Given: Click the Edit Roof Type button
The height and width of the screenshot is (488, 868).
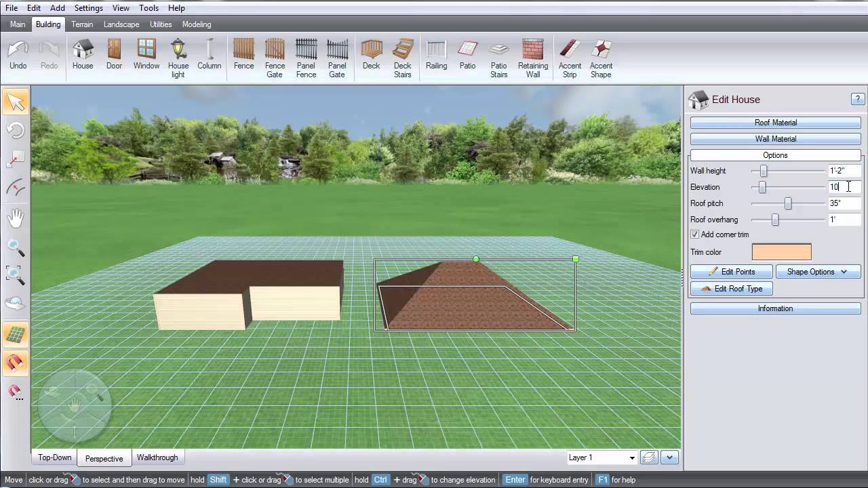Looking at the screenshot, I should (x=732, y=289).
